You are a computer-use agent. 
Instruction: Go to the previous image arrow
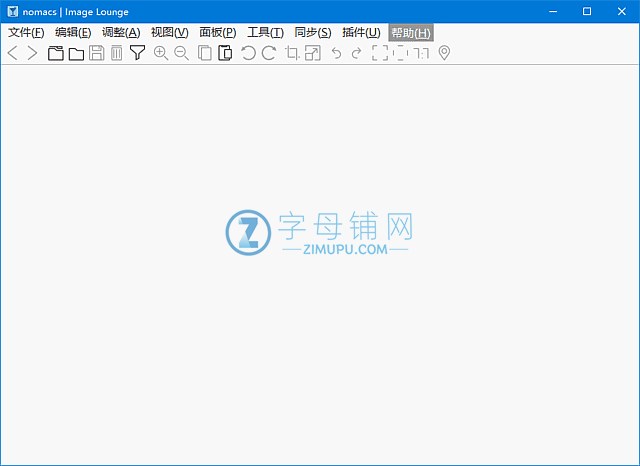coord(13,53)
